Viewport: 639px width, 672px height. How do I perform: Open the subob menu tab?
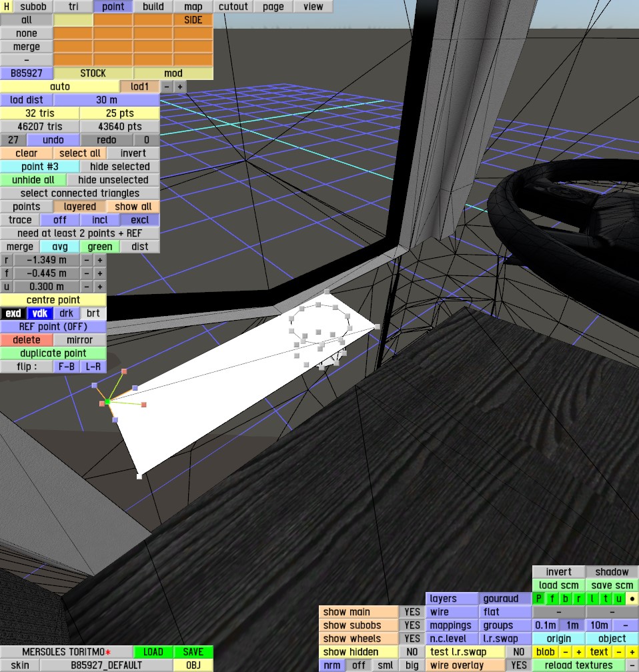pos(33,7)
